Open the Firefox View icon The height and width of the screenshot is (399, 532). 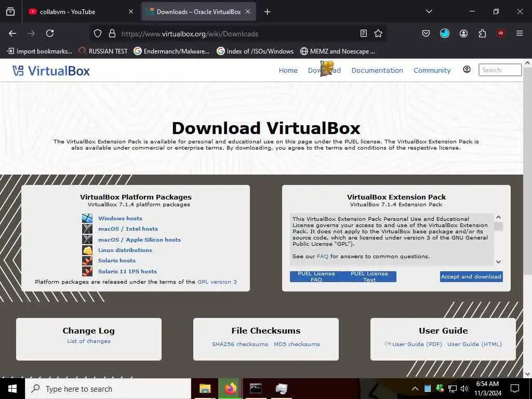coord(10,11)
